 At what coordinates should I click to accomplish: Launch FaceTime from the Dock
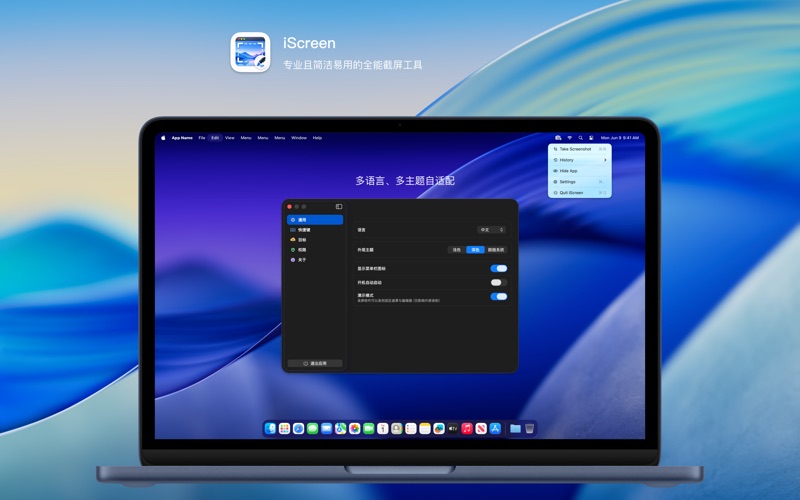[369, 429]
